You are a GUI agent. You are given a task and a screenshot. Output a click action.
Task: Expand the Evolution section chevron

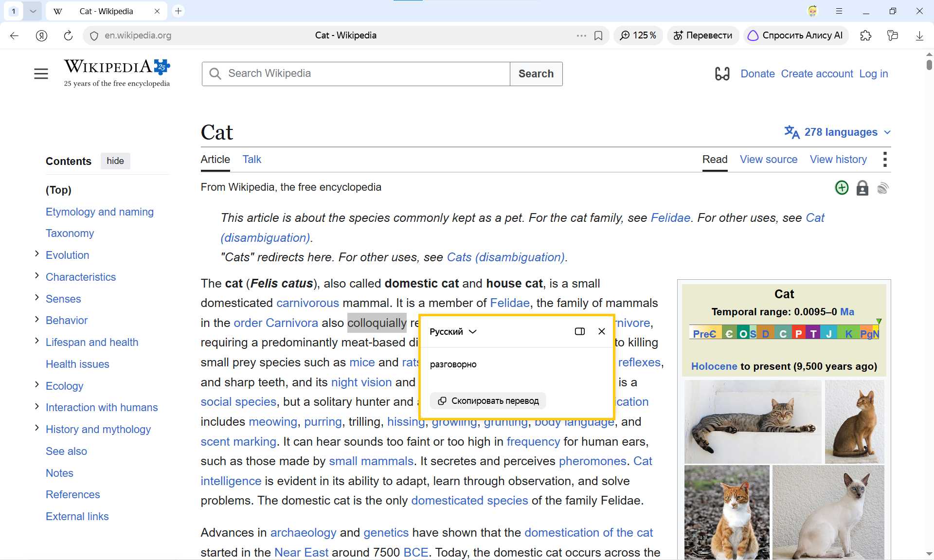(36, 253)
